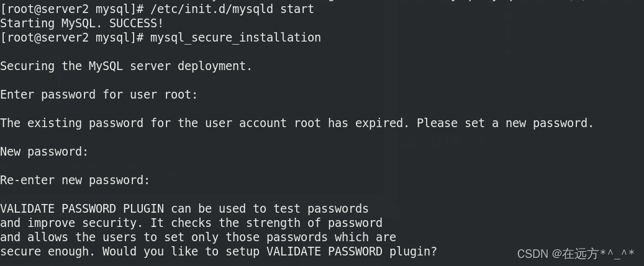This screenshot has width=644, height=266.
Task: Click the 'Enter password for user root:' prompt
Action: [99, 95]
